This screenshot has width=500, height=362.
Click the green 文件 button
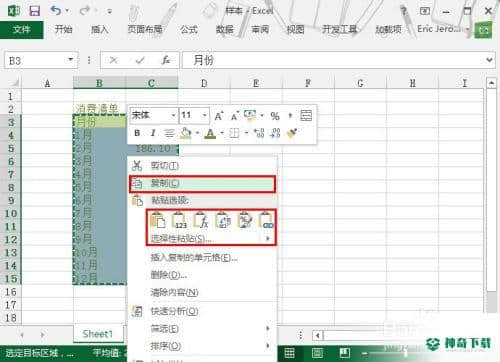pos(22,30)
